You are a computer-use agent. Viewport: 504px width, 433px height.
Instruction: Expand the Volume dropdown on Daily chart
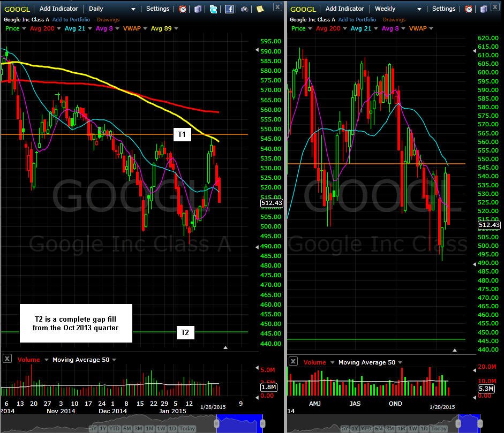click(46, 360)
